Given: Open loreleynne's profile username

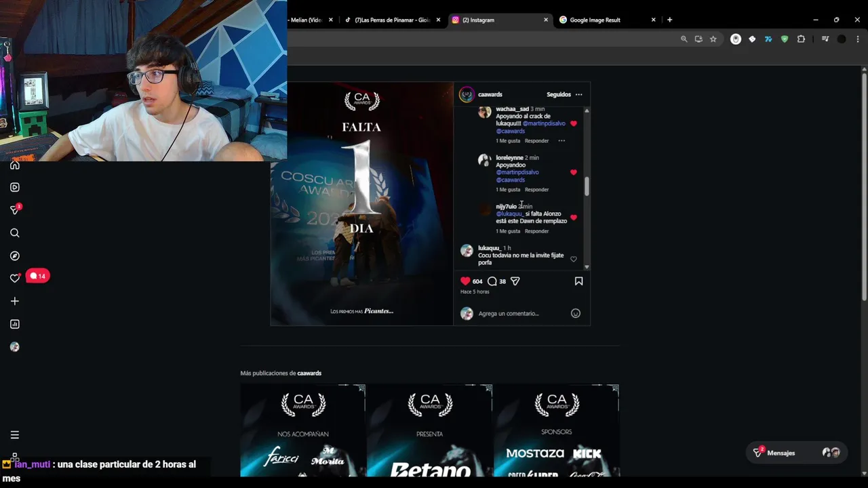Looking at the screenshot, I should (x=509, y=158).
